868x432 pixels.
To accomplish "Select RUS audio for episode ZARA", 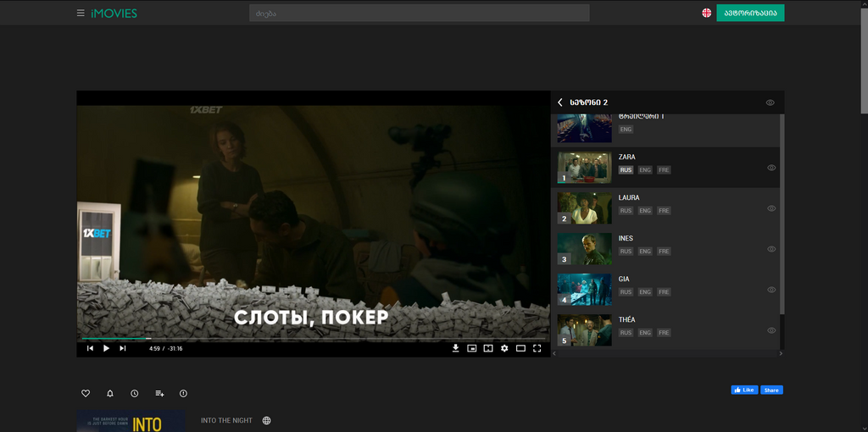I will [626, 169].
